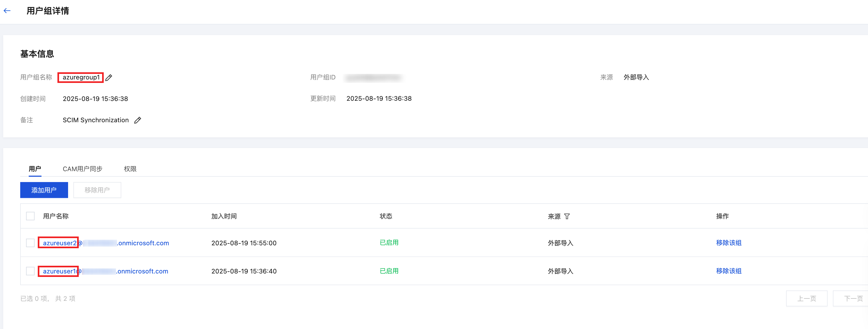This screenshot has width=868, height=329.
Task: Click the blurred 用户组ID value
Action: pos(373,78)
